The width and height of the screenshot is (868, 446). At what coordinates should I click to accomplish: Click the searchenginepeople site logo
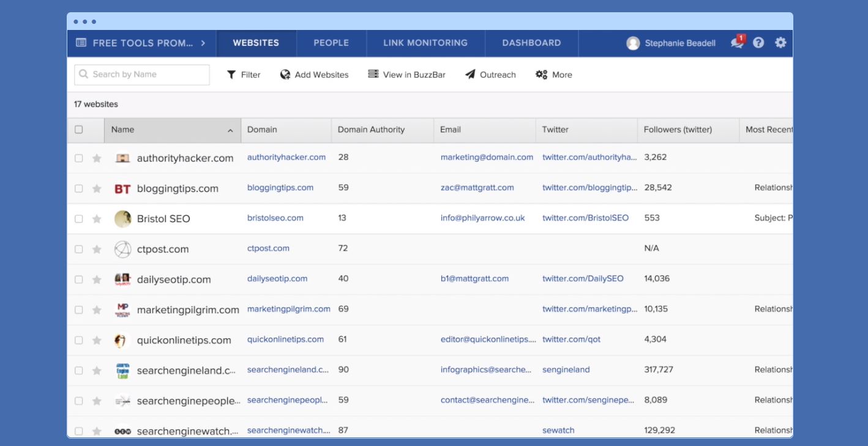pyautogui.click(x=122, y=401)
